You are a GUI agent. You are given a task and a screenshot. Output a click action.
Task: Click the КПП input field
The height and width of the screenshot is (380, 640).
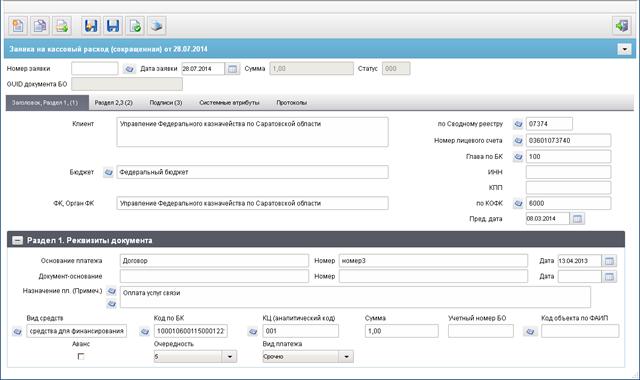click(569, 188)
